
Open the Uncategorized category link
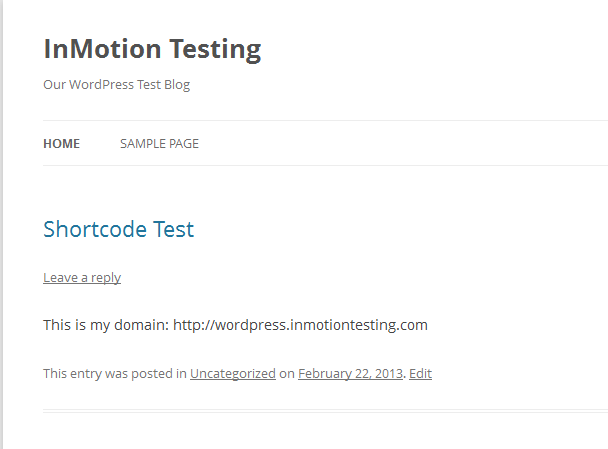(x=233, y=374)
